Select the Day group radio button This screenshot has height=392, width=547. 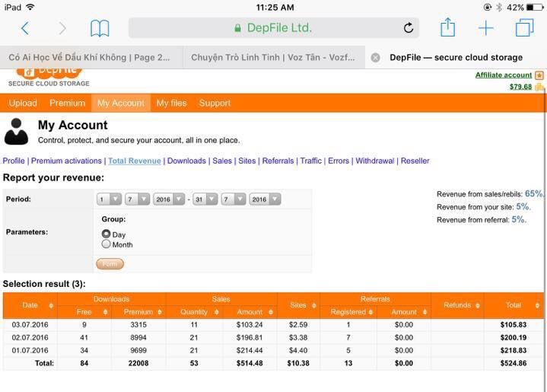click(x=107, y=234)
